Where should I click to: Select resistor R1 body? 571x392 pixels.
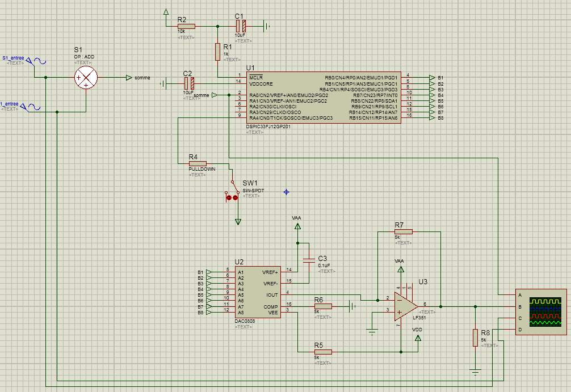218,52
